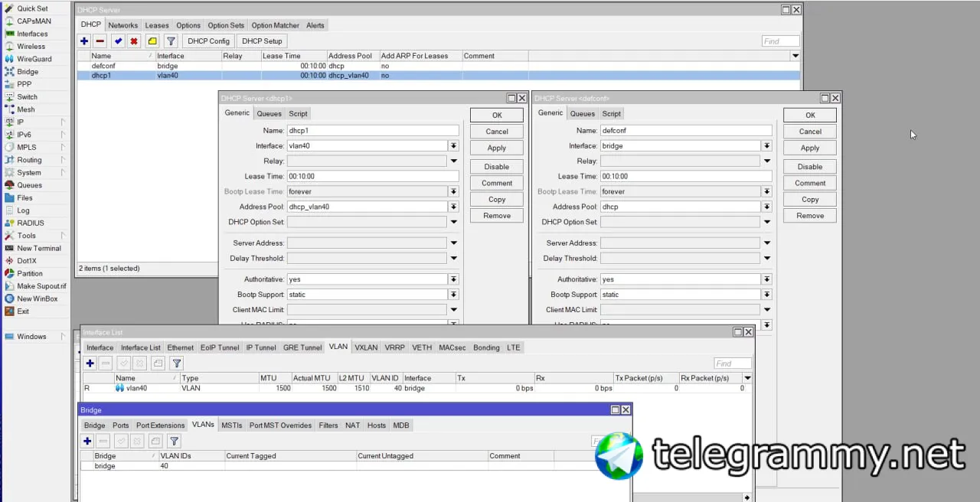Switch to VXLAN tab in Interface List
Screen dimensions: 980x502
(x=366, y=347)
